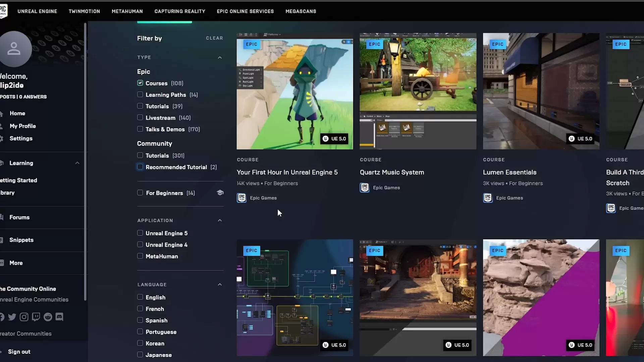The height and width of the screenshot is (362, 644).
Task: Click the Twitter icon in sidebar
Action: (x=12, y=317)
